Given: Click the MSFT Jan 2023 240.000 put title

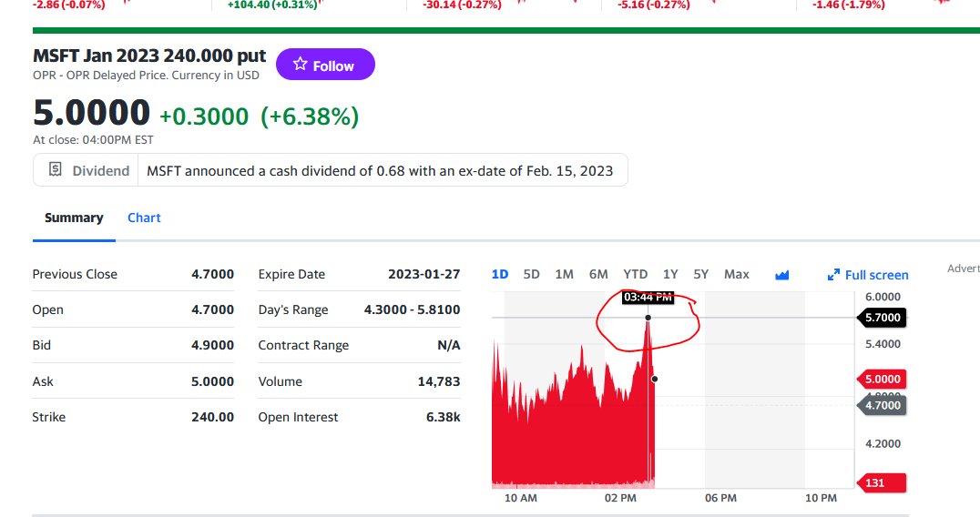Looking at the screenshot, I should point(149,56).
